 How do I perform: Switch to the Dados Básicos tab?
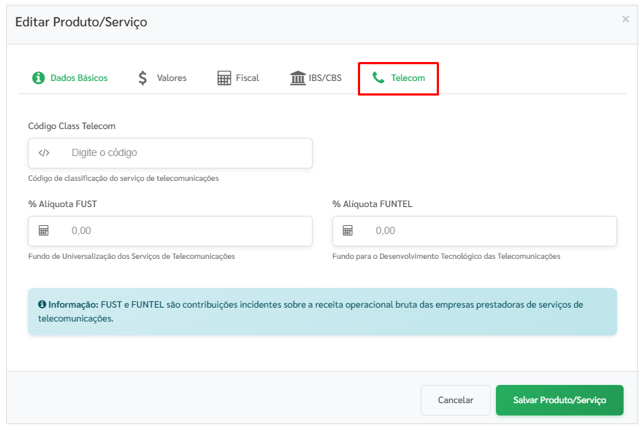click(78, 78)
